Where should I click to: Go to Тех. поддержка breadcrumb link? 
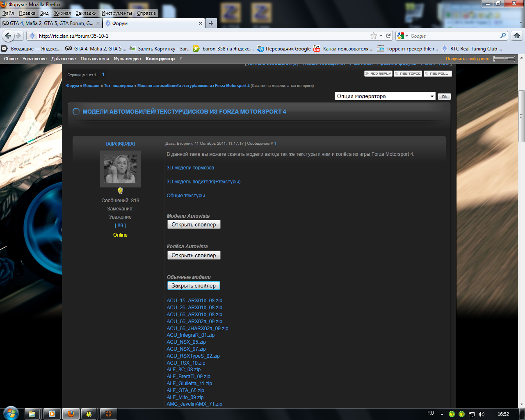tap(119, 86)
